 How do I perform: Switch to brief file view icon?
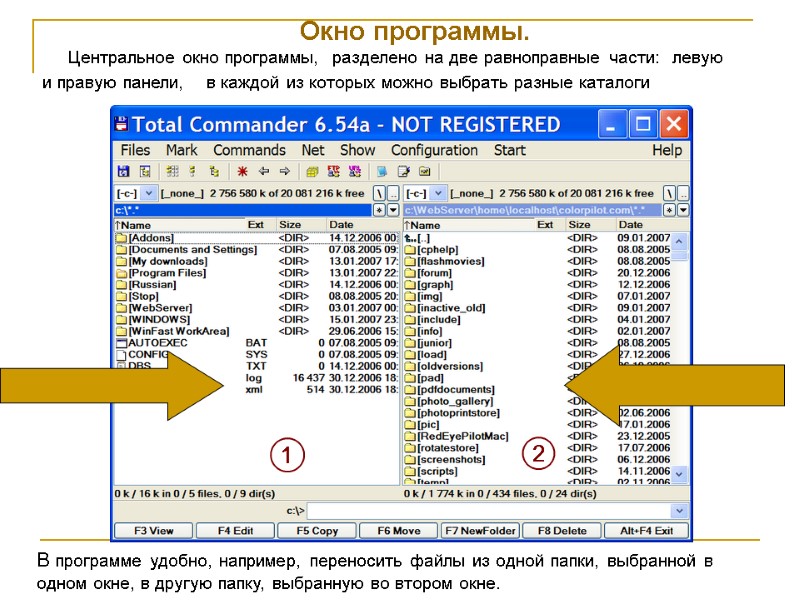(x=172, y=171)
